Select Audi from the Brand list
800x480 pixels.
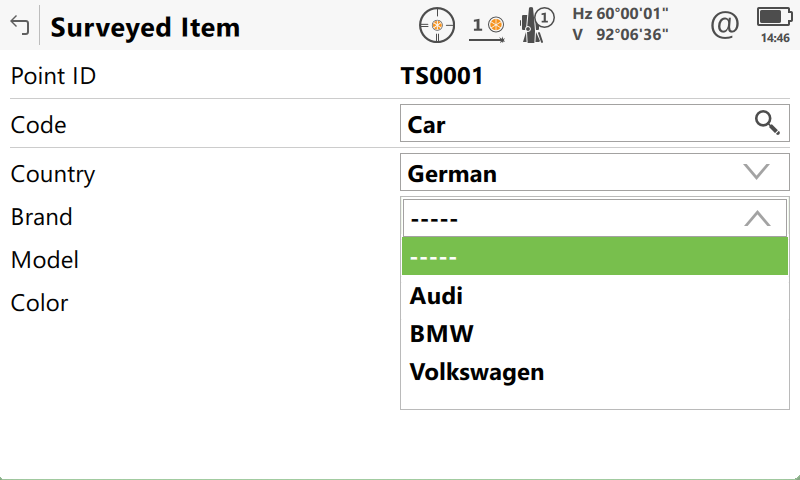coord(437,295)
